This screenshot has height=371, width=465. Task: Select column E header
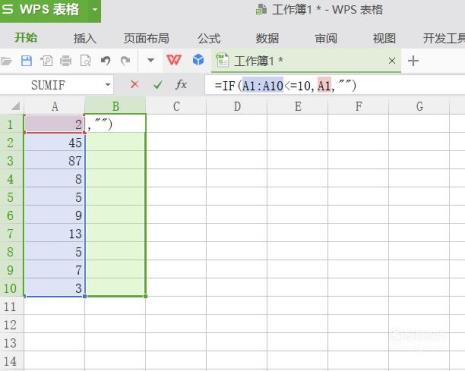pos(298,106)
